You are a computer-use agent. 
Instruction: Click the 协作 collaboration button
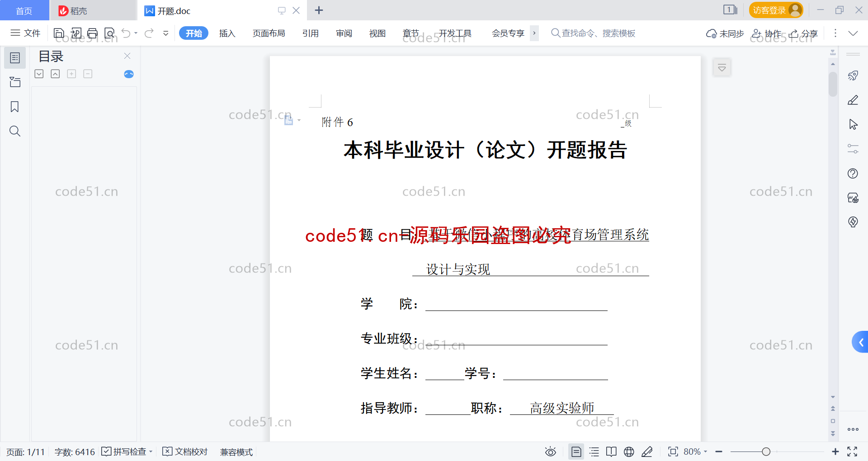pos(766,33)
